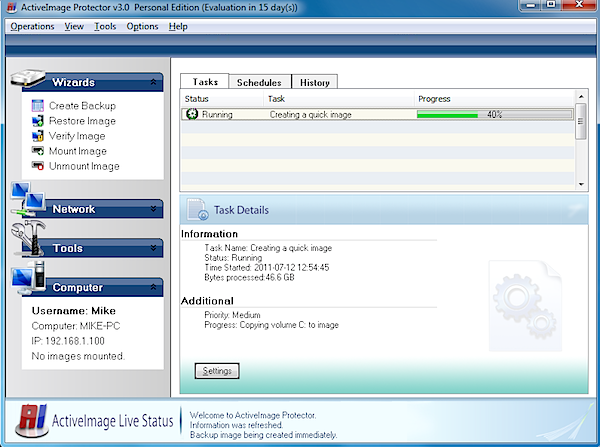The height and width of the screenshot is (447, 600).
Task: Click the Settings button
Action: 217,371
